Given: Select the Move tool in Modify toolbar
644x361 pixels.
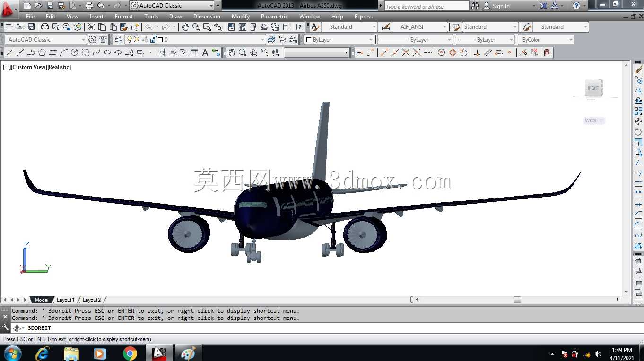Looking at the screenshot, I should [638, 121].
